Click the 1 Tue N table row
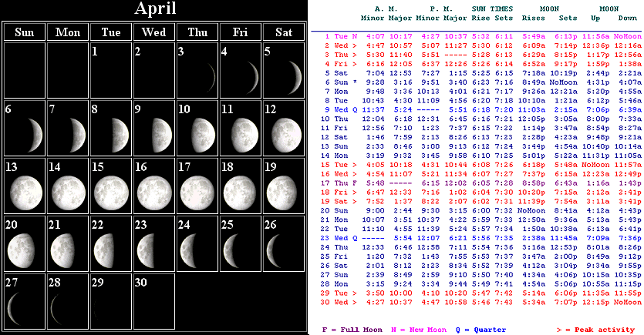The width and height of the screenshot is (644, 335). click(477, 36)
